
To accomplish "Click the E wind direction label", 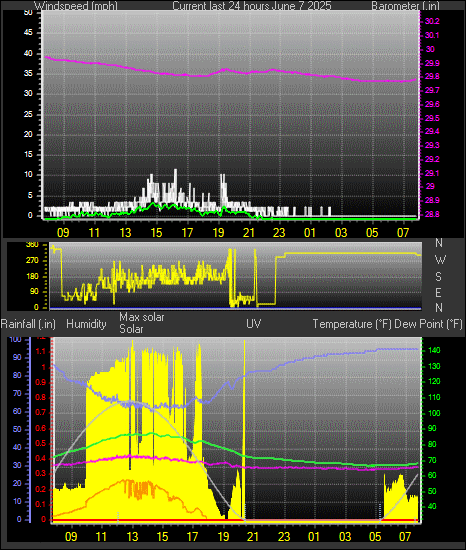I will pos(438,292).
